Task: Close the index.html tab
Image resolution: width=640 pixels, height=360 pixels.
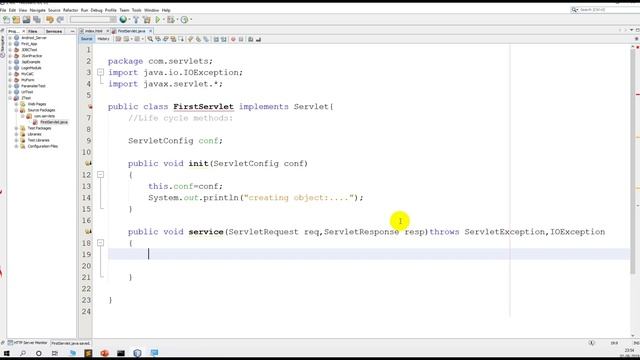Action: pos(107,31)
